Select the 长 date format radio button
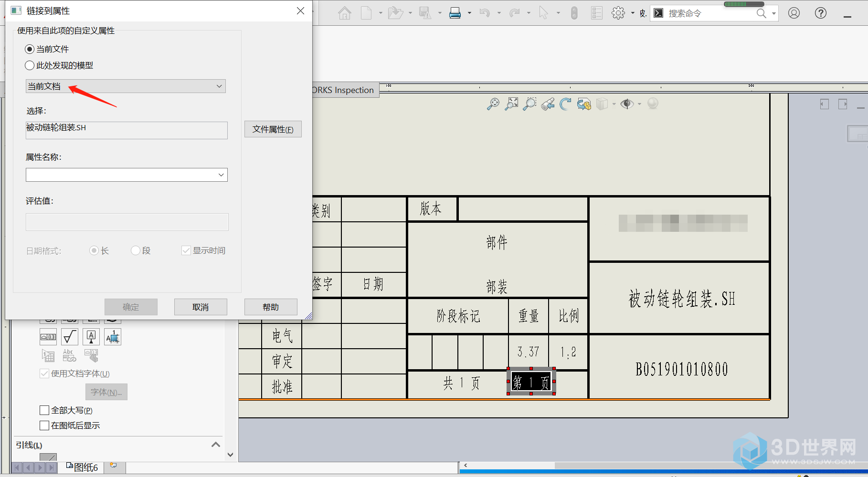Image resolution: width=868 pixels, height=477 pixels. 94,250
